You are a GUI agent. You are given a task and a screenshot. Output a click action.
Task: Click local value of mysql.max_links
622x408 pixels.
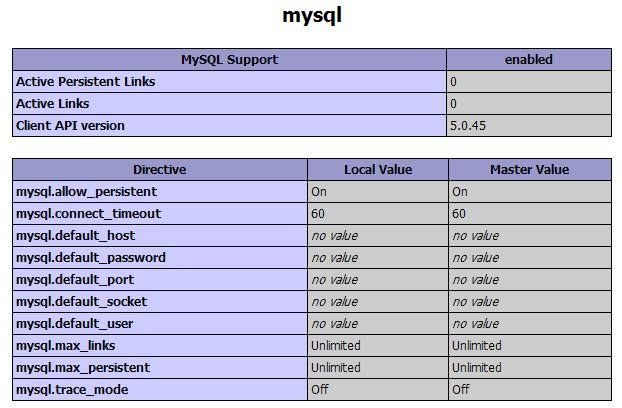(336, 346)
